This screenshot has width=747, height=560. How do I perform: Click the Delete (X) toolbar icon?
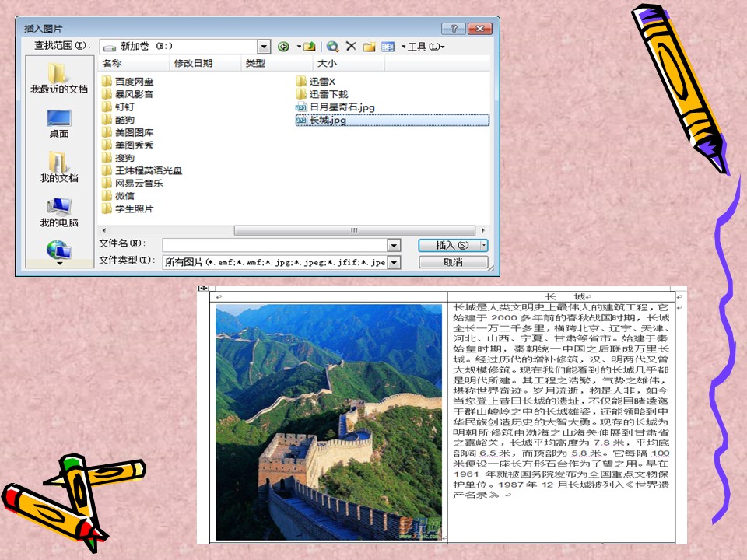[x=351, y=46]
